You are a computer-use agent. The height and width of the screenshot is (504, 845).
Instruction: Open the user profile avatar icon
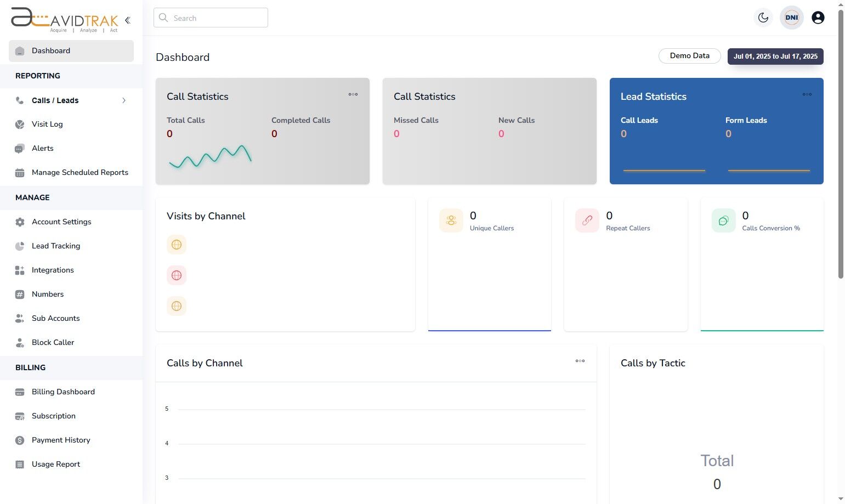tap(818, 17)
